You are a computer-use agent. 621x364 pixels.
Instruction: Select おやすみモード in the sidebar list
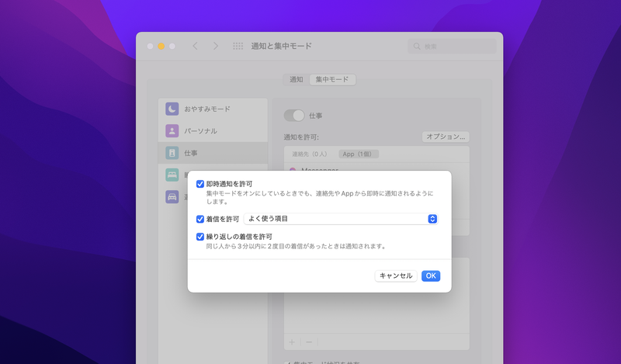[213, 109]
